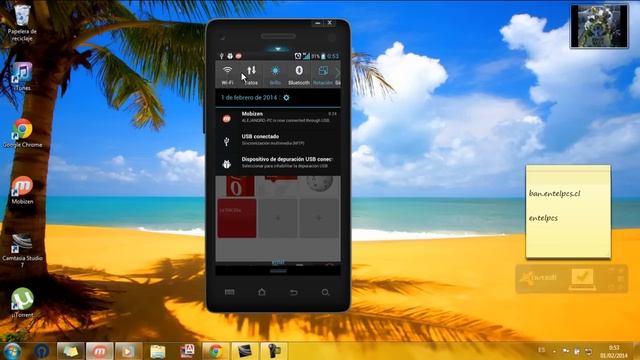Screen dimensions: 640x360
Task: Toggle Rotación quick setting
Action: [x=322, y=74]
